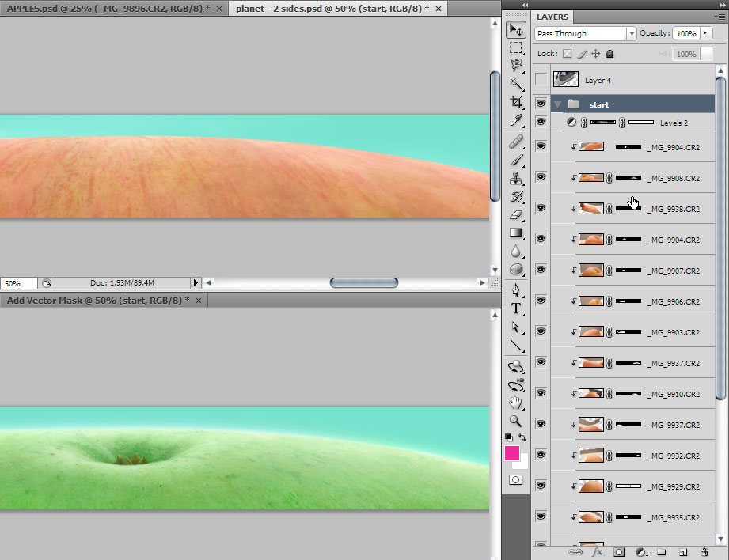729x560 pixels.
Task: Select the Clone Stamp tool
Action: point(516,179)
